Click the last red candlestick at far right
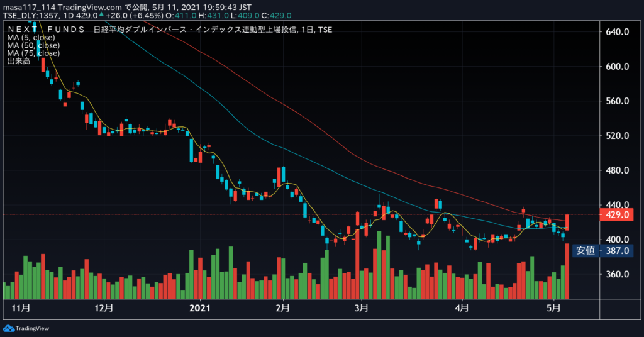 click(x=567, y=222)
